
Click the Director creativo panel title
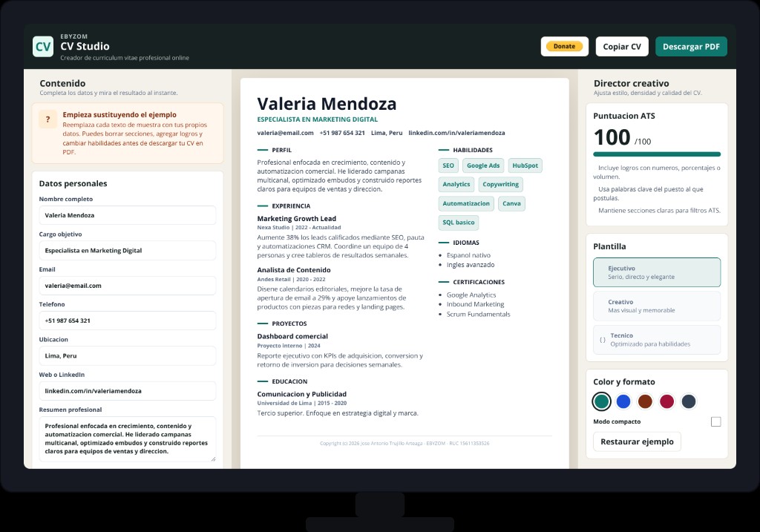click(x=631, y=83)
